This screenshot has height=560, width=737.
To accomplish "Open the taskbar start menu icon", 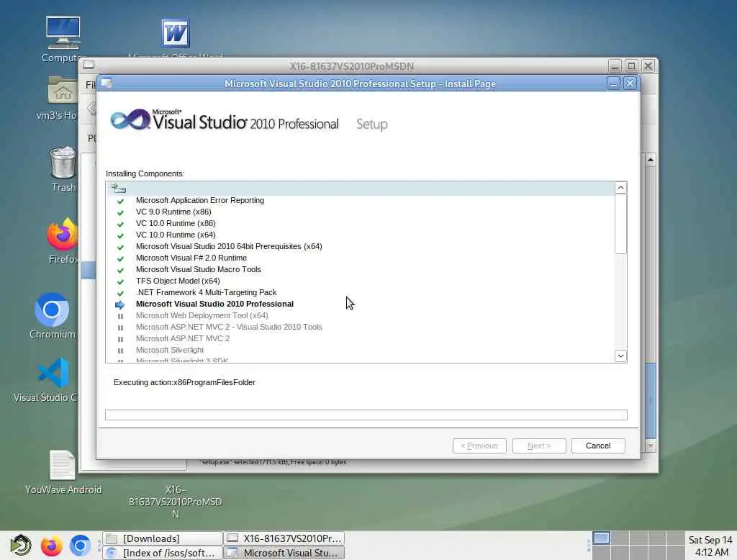I will (21, 546).
